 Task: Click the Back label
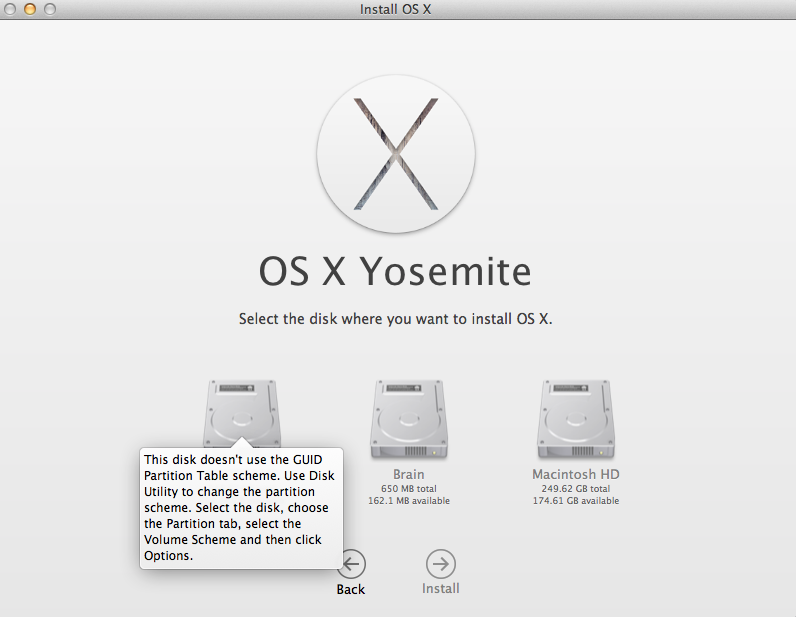351,590
